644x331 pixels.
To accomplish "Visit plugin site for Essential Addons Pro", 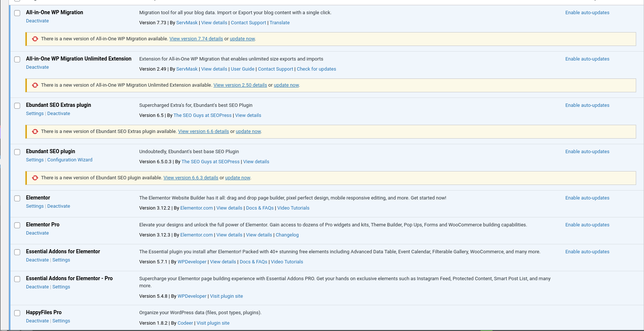I will 226,296.
